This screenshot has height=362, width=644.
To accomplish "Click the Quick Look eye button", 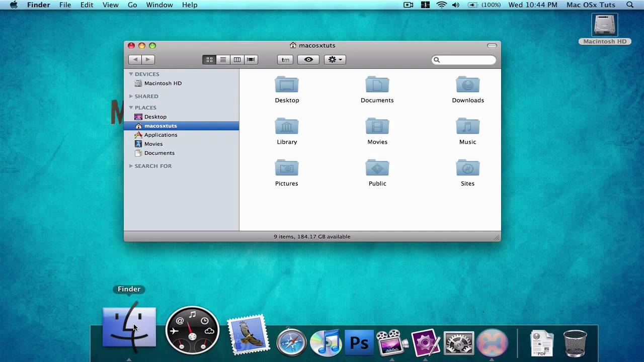I will tap(308, 60).
